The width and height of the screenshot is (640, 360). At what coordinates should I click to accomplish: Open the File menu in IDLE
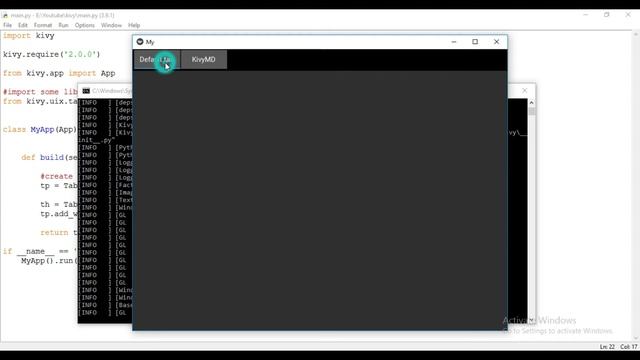(x=7, y=25)
